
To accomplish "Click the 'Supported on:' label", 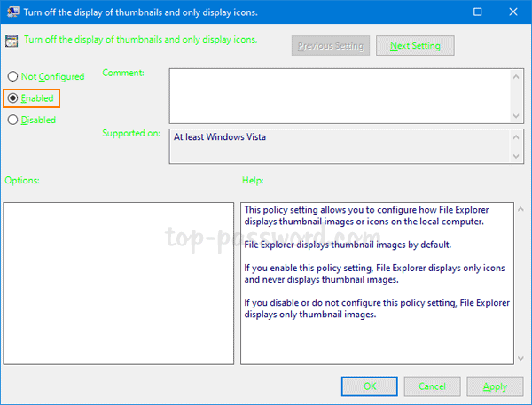I will (131, 133).
